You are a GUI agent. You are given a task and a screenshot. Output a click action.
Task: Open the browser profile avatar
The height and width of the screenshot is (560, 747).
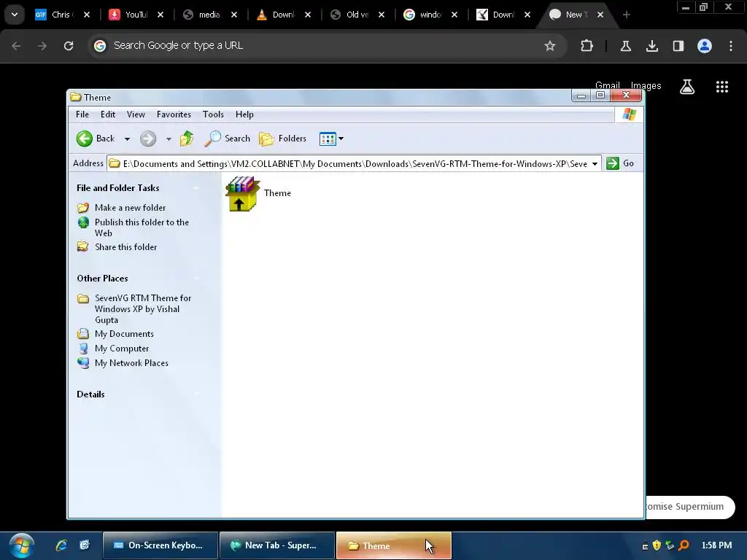pos(705,46)
